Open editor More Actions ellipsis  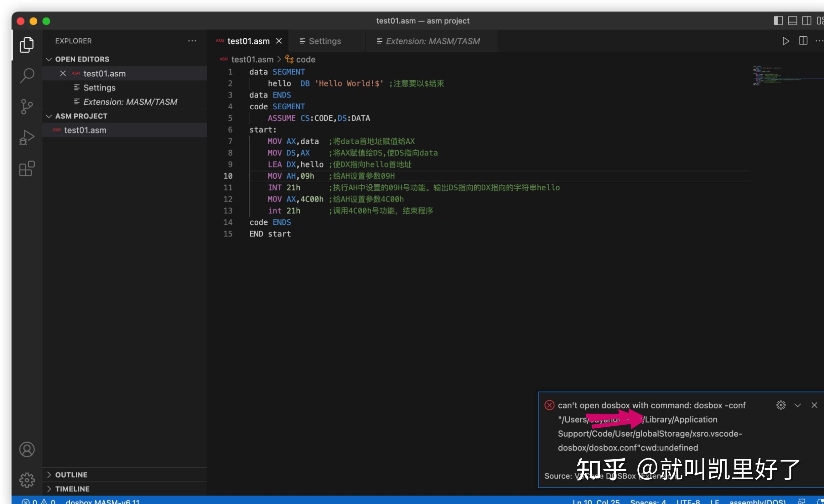click(819, 41)
